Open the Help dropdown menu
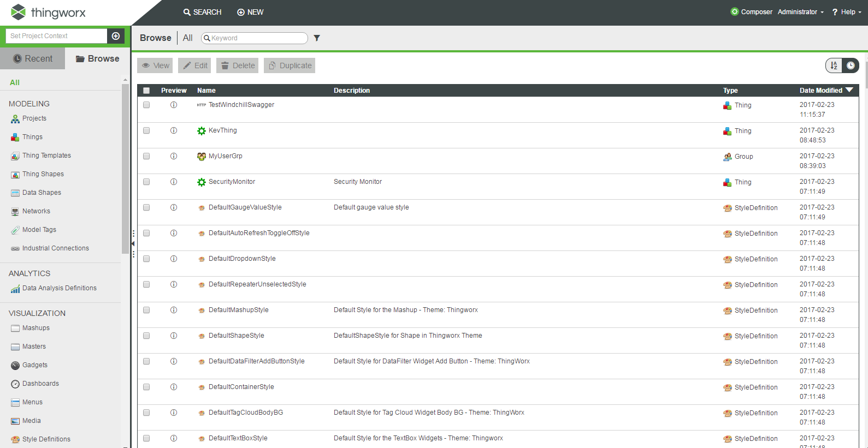Viewport: 868px width, 448px height. (847, 12)
